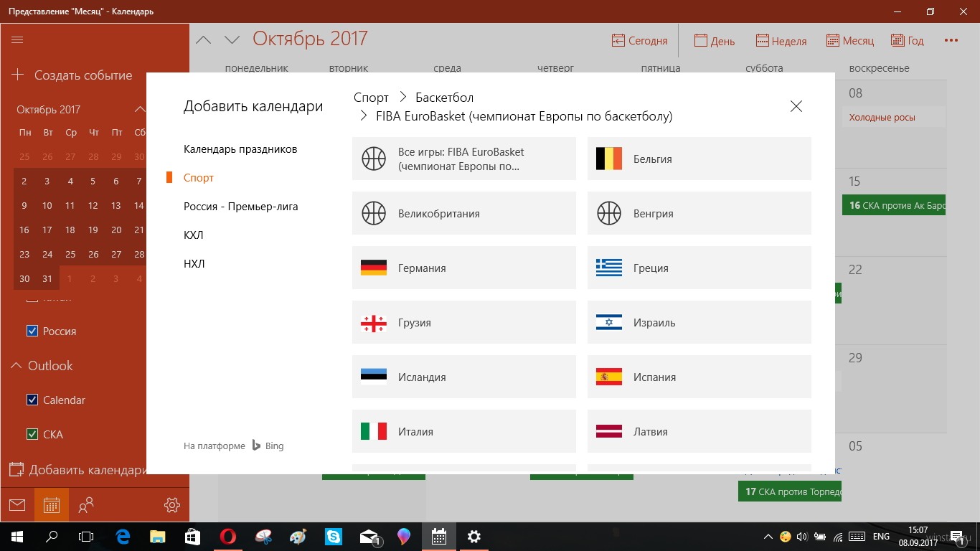Navigate to Баскетбол breadcrumb
Screen dimensions: 980x551
coord(445,98)
